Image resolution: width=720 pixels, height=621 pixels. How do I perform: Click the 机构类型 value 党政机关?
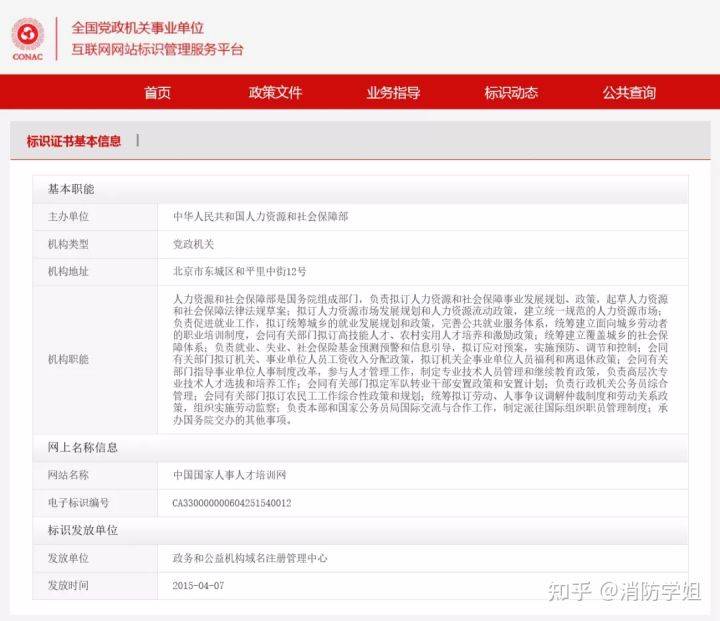[193, 244]
